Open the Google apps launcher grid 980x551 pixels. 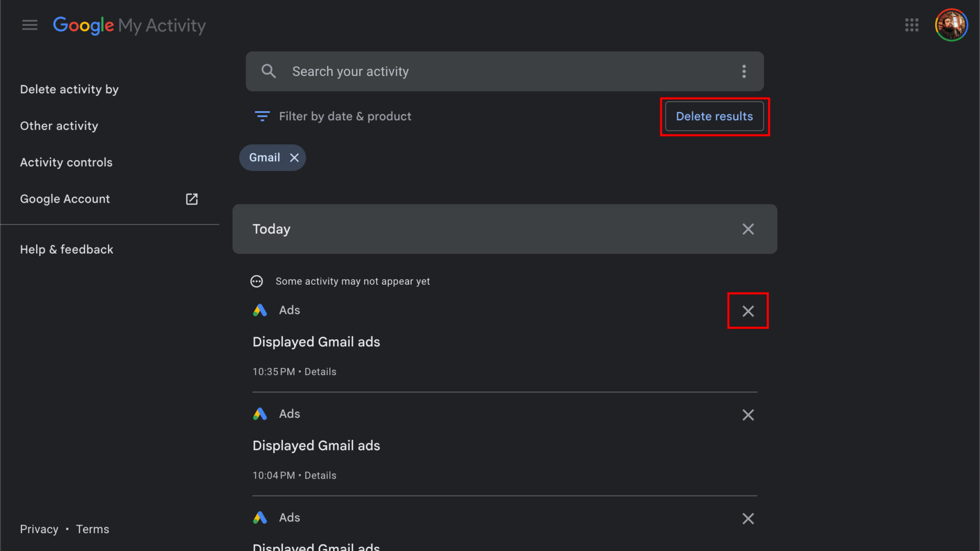pyautogui.click(x=912, y=24)
